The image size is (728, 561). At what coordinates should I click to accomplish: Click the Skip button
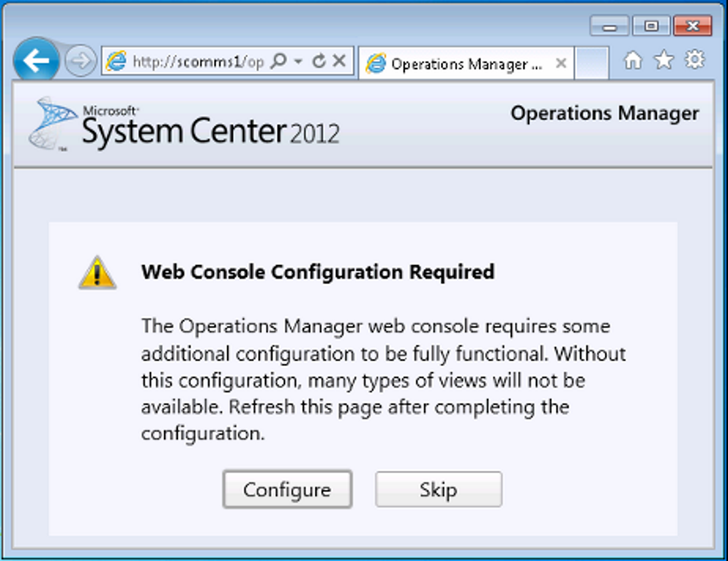[439, 489]
